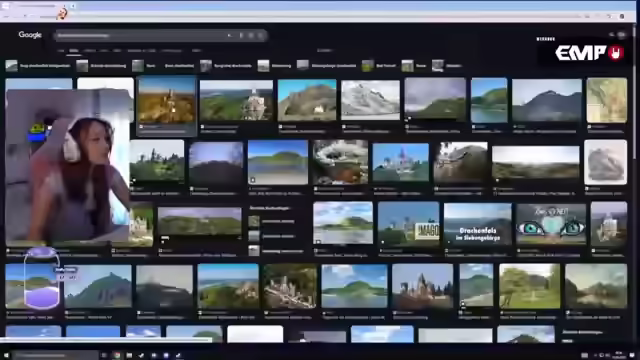
Task: Open the castle with purple tower thumbnail
Action: [x=401, y=162]
